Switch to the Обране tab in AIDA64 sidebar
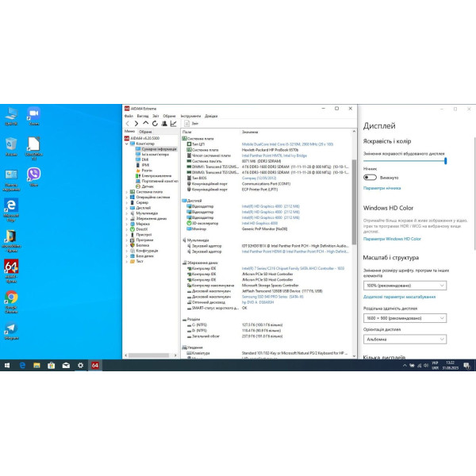This screenshot has width=476, height=476. (x=145, y=132)
